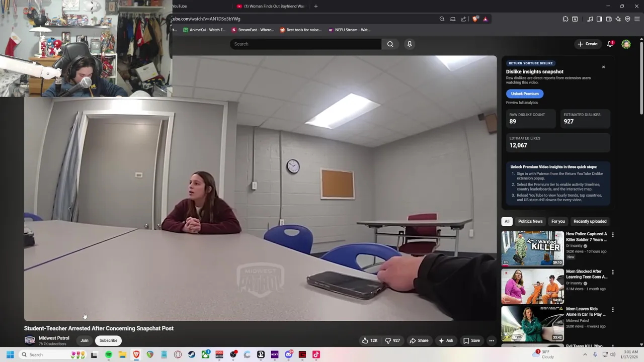This screenshot has height=362, width=644.
Task: Close the Dislike insights snapshot panel
Action: [x=603, y=67]
